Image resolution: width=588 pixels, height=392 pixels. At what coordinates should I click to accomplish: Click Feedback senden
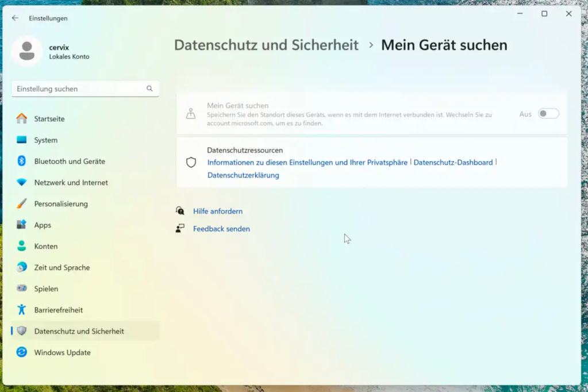pyautogui.click(x=221, y=229)
